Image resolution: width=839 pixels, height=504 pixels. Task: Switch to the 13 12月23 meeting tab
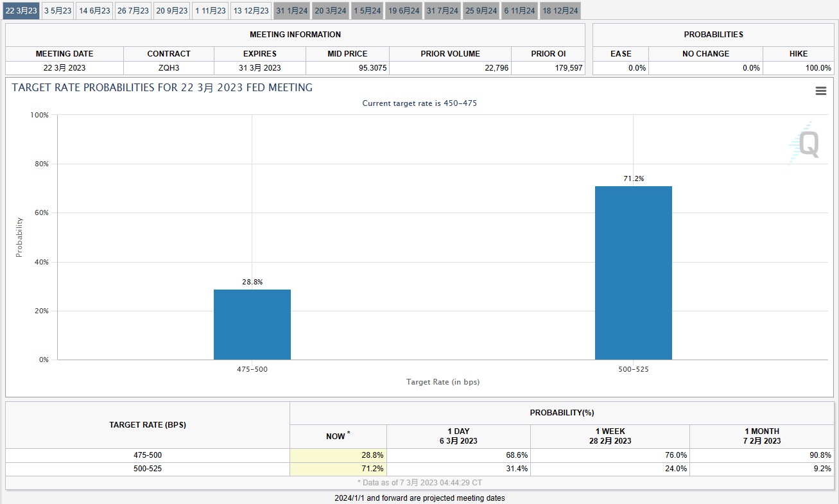point(251,10)
